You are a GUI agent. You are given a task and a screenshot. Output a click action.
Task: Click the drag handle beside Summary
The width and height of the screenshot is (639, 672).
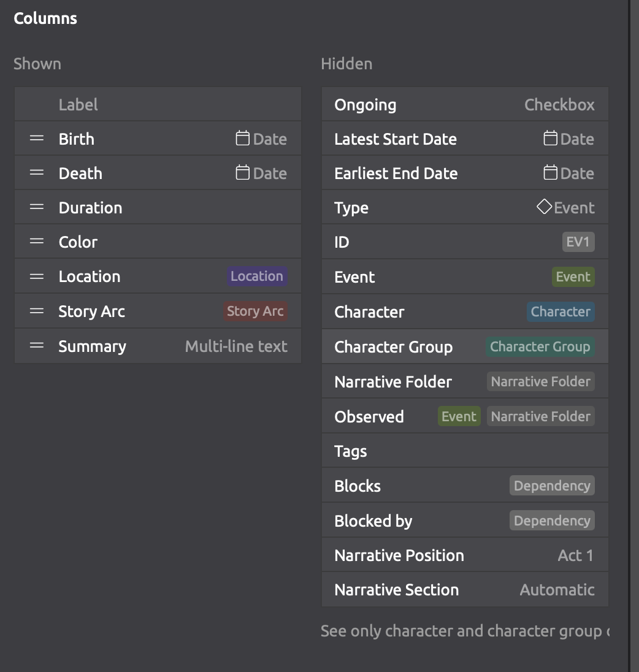37,346
